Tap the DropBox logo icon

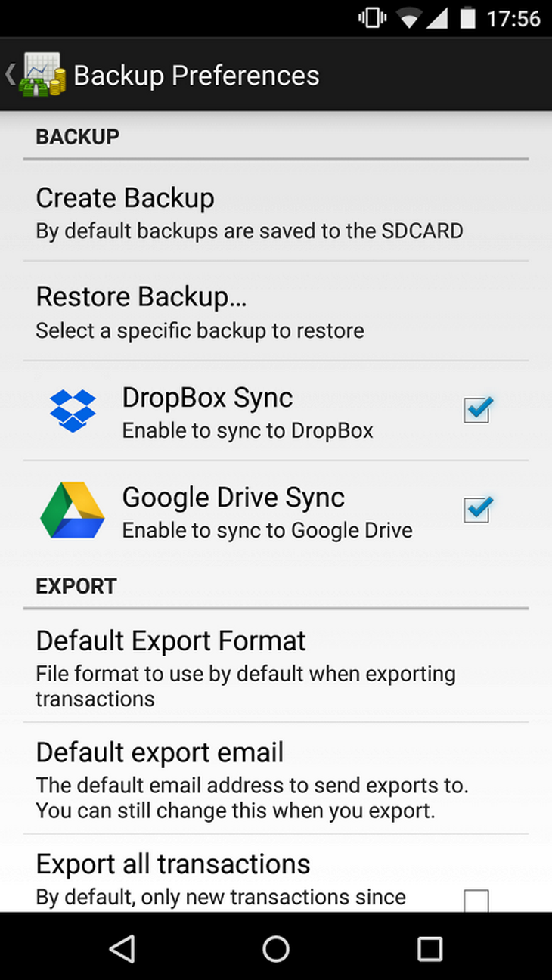[x=73, y=411]
